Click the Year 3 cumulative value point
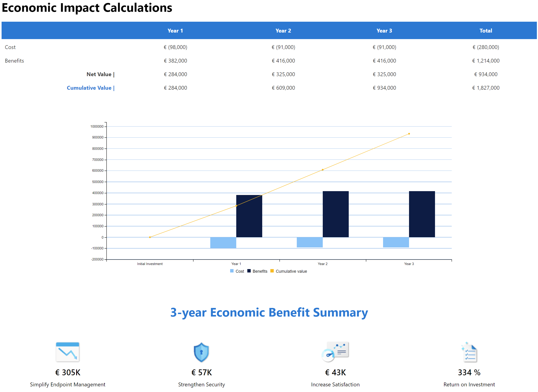Viewport: 538px width, 392px height. coord(409,134)
